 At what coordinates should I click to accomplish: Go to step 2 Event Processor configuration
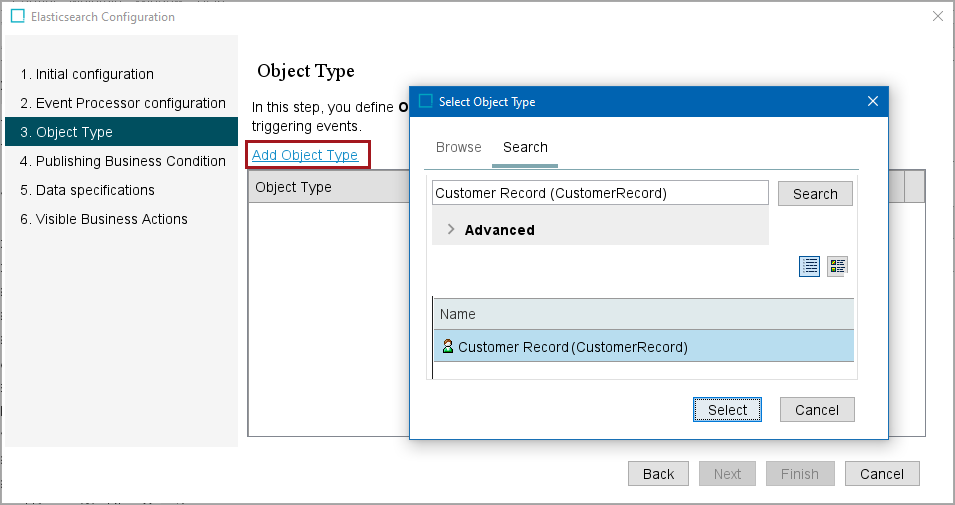[x=121, y=103]
